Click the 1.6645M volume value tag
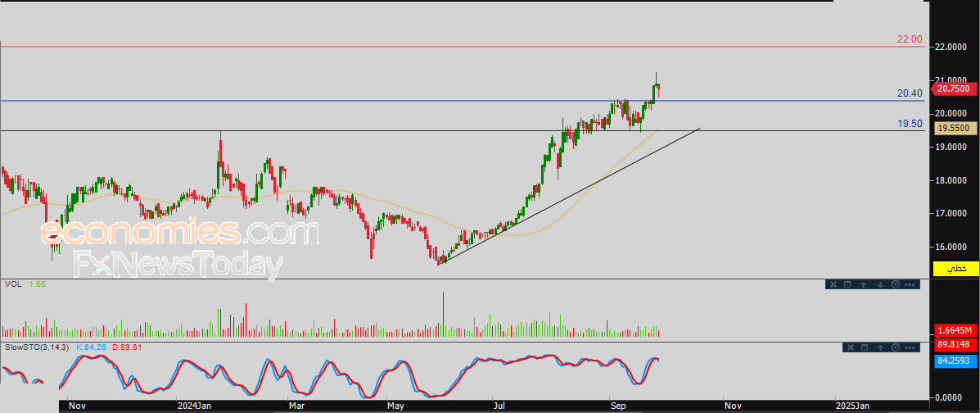This screenshot has height=413, width=980. click(x=955, y=330)
